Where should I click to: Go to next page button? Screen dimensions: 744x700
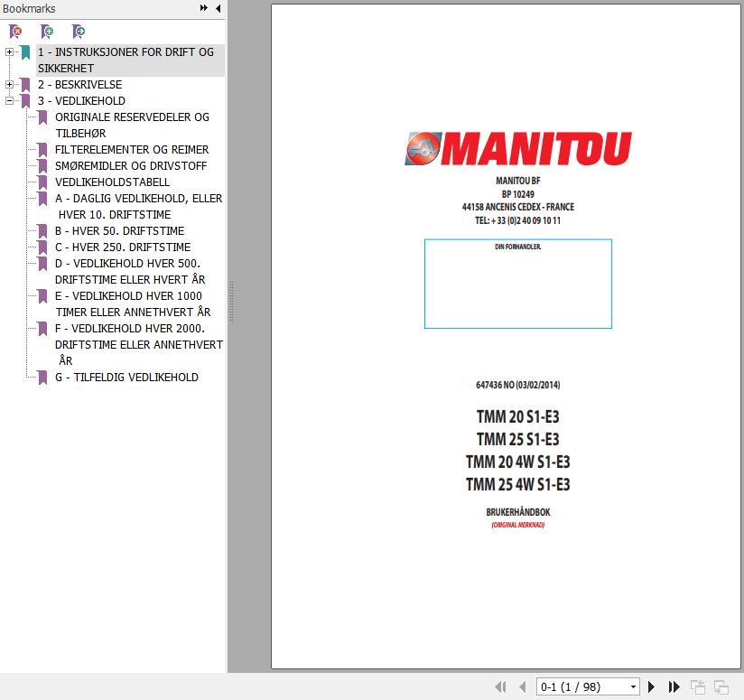[652, 686]
